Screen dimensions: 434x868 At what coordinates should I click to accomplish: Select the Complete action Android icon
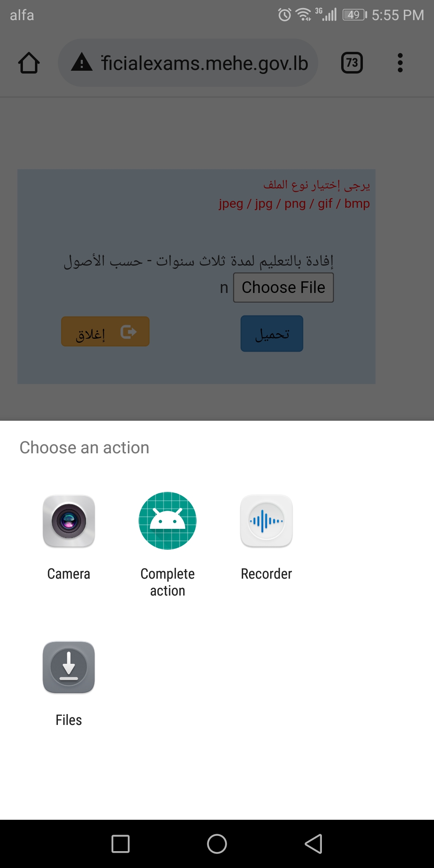pos(168,521)
